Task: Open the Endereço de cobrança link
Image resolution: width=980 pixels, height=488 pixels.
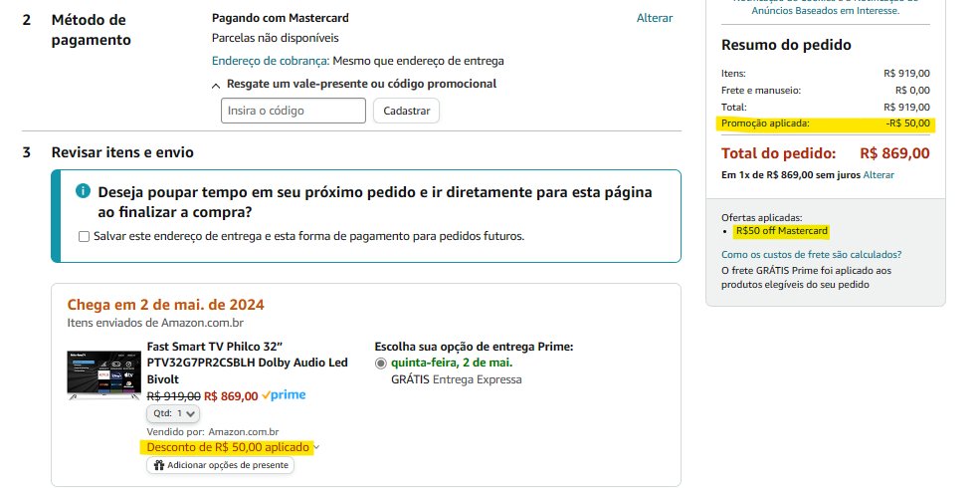Action: tap(270, 61)
